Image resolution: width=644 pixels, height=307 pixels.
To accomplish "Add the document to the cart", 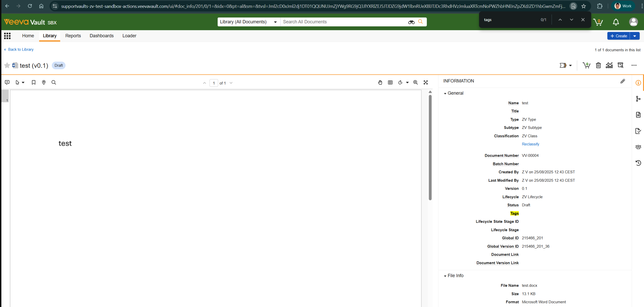I will click(x=587, y=65).
